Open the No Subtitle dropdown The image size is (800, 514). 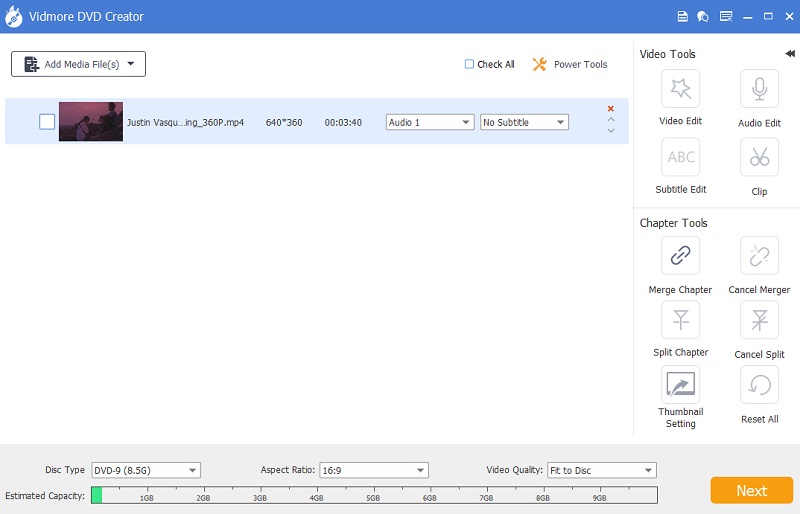(524, 122)
